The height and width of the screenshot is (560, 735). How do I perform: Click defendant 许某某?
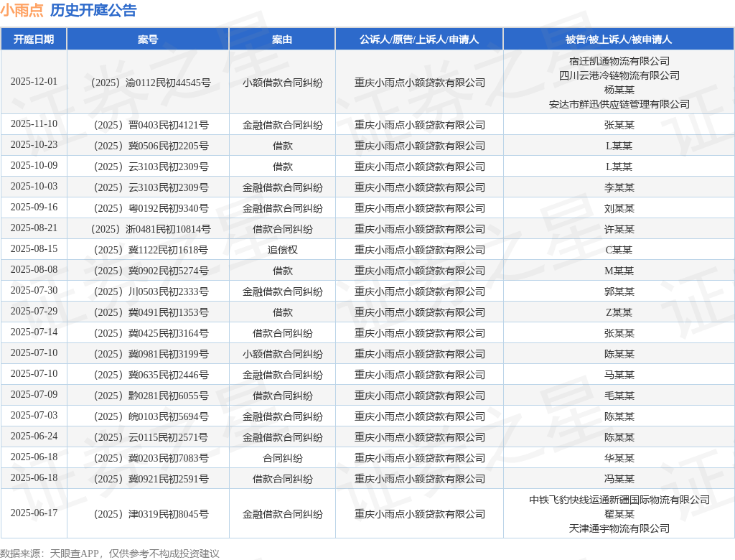[x=619, y=229]
